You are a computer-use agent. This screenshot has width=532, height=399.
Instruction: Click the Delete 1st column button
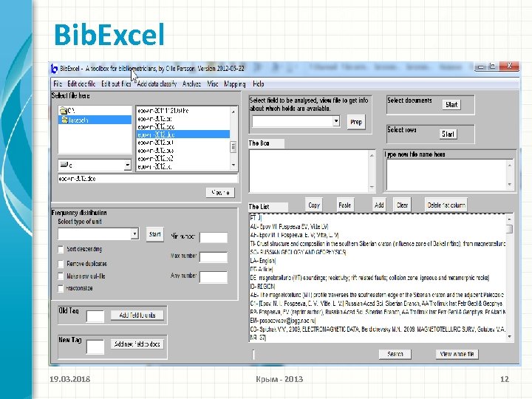point(446,205)
